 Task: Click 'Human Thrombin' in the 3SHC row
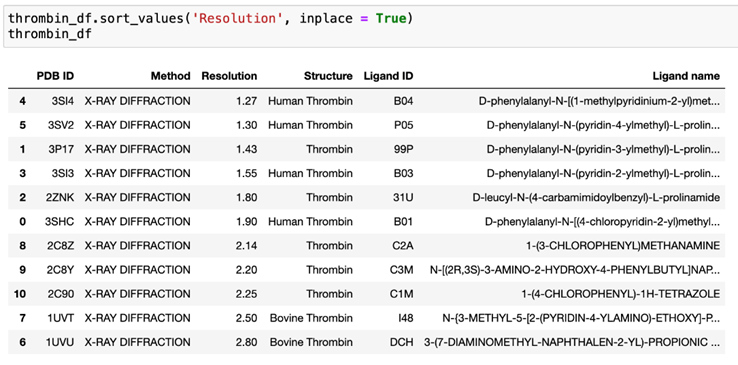pos(310,222)
